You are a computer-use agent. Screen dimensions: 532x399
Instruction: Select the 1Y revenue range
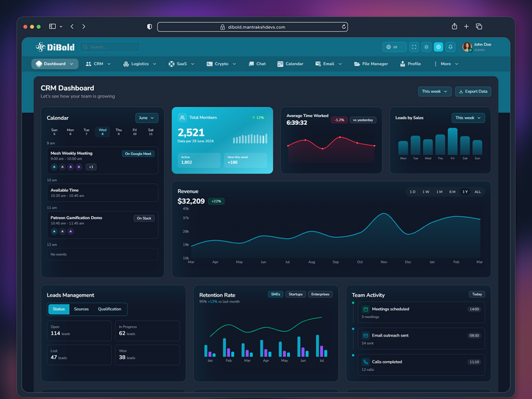tap(465, 192)
